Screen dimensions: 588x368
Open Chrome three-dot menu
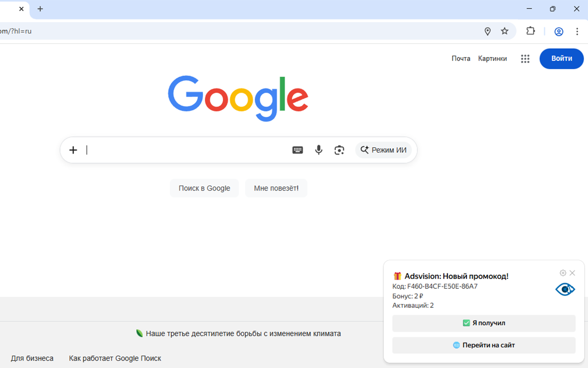(x=577, y=31)
